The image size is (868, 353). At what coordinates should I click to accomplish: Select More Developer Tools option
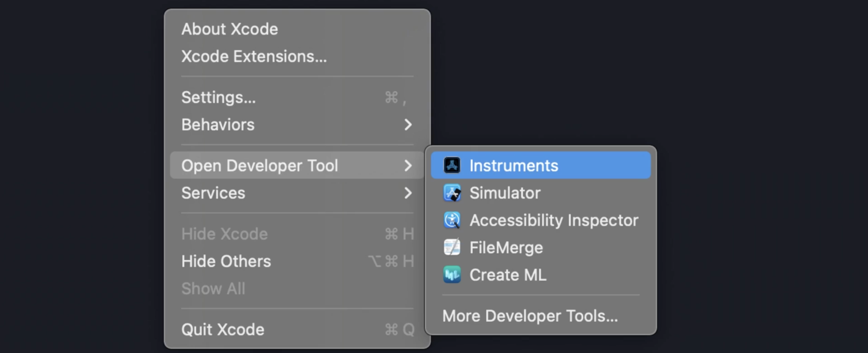pyautogui.click(x=529, y=316)
